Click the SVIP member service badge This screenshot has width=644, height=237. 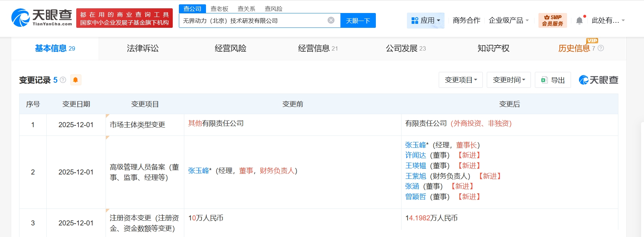tap(552, 20)
